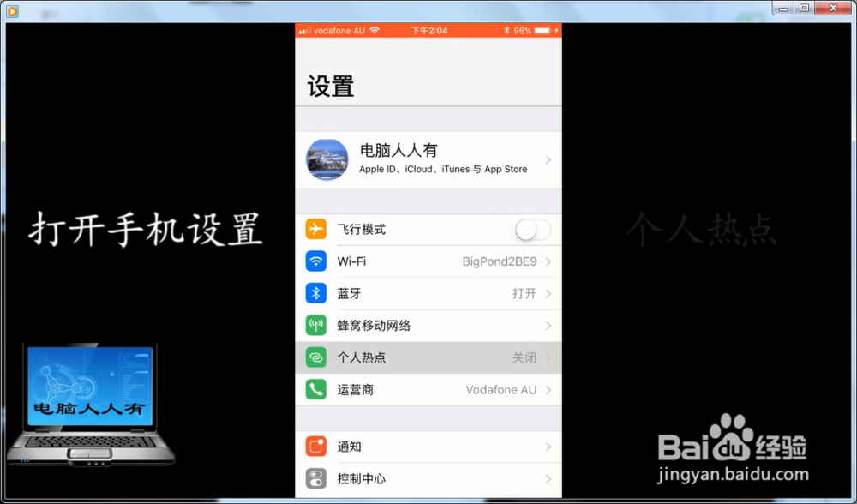Screen dimensions: 857x504
Task: Tap the red 通知 notifications icon
Action: [x=316, y=447]
